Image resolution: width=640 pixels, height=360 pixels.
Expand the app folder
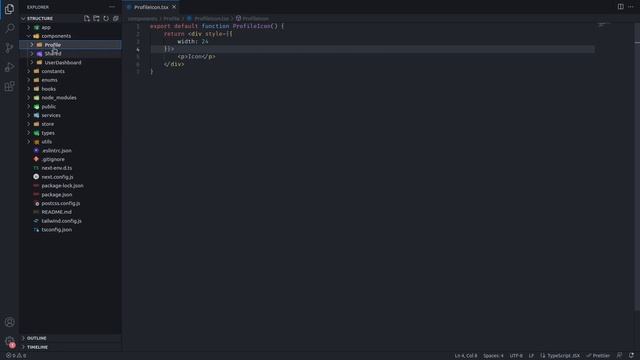(71, 27)
